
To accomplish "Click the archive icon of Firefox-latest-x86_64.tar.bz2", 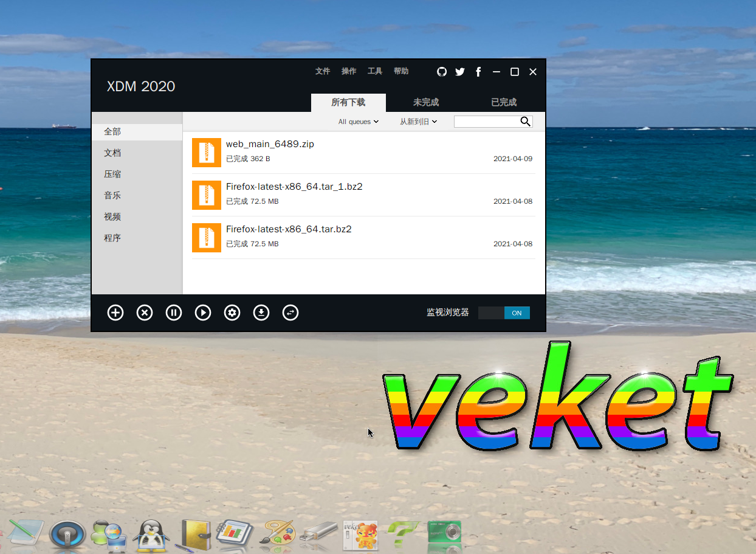I will (207, 238).
